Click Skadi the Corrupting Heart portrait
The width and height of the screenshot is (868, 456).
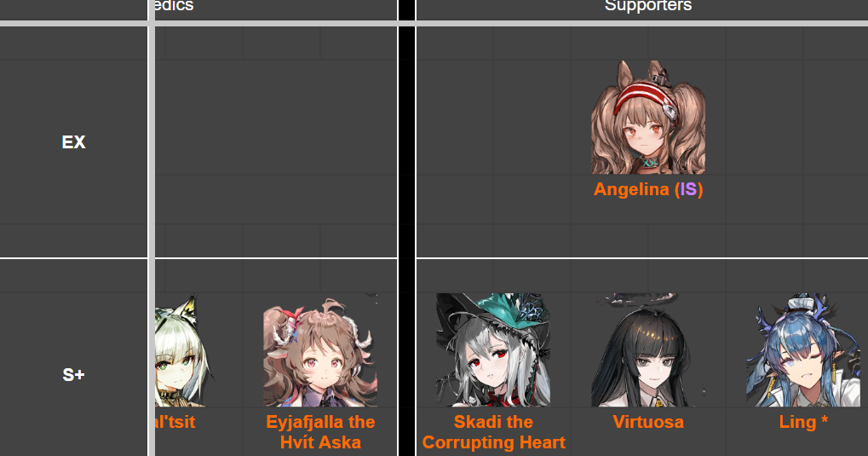493,350
